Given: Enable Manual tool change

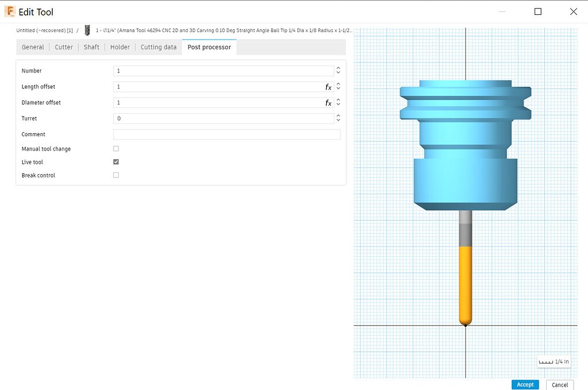Looking at the screenshot, I should tap(116, 148).
